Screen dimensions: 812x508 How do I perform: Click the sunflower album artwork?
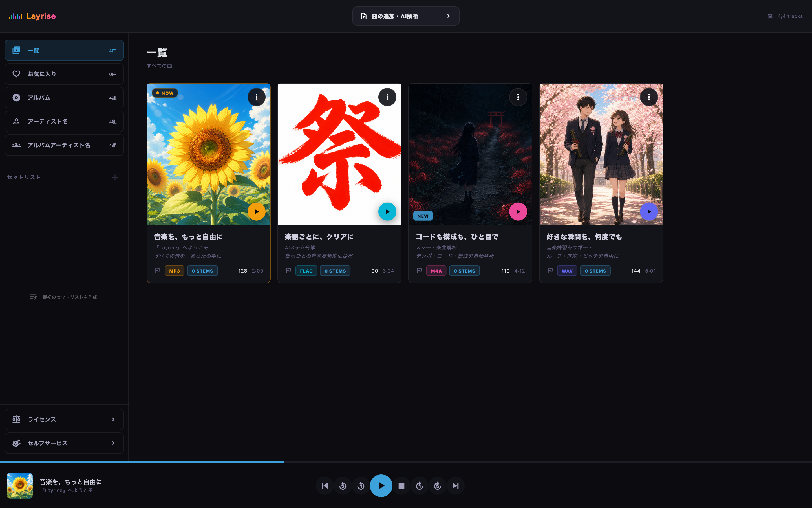click(x=208, y=154)
